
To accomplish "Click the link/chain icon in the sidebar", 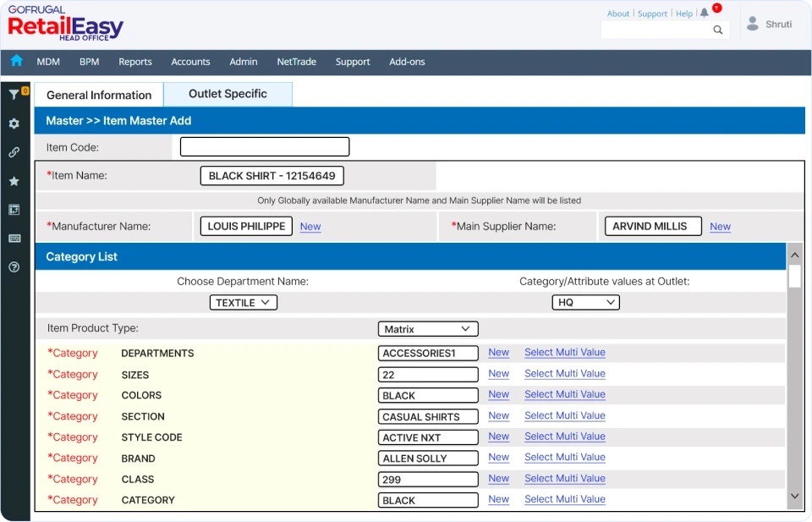I will click(x=15, y=152).
